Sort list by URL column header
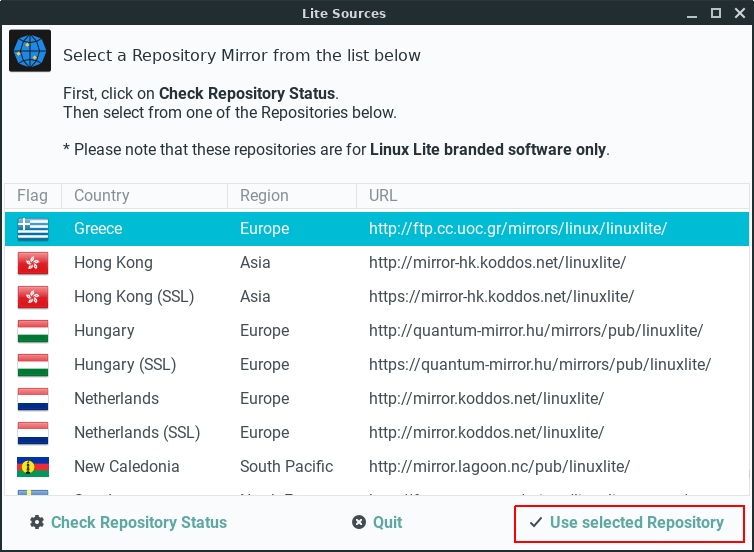 (550, 196)
